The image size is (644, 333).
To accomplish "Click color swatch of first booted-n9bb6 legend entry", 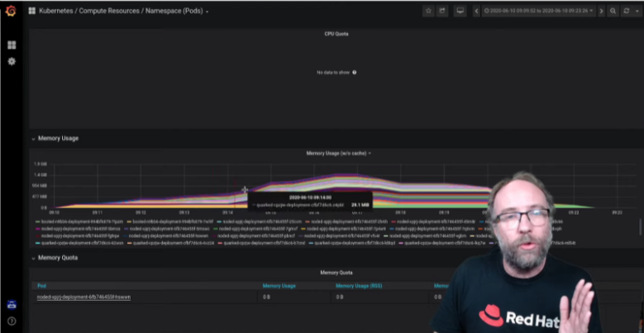I will click(38, 221).
